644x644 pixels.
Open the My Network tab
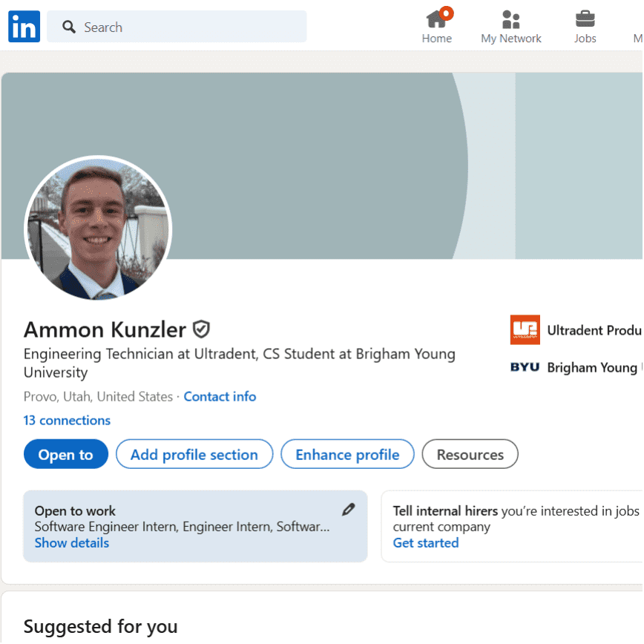pos(511,27)
